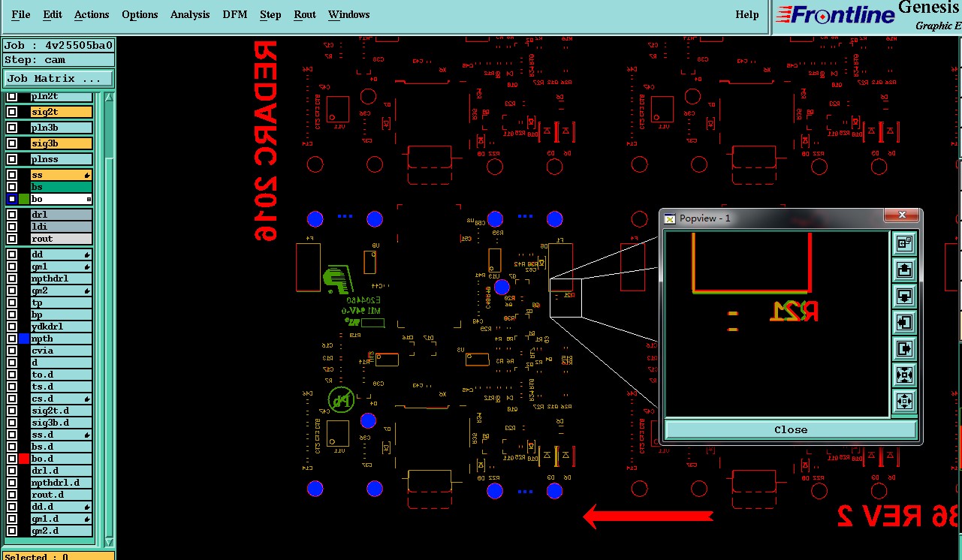Click the red color swatch of bo.d layer
The height and width of the screenshot is (560, 962).
24,459
